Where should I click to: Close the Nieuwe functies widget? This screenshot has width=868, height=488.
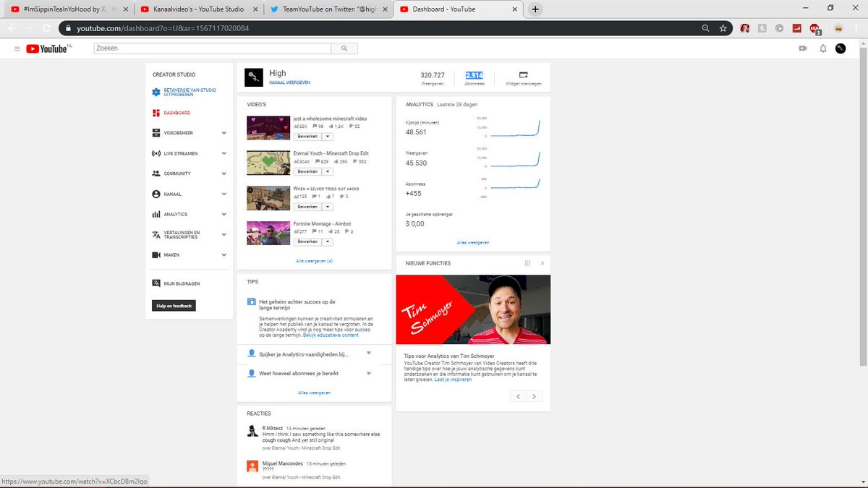pos(542,263)
